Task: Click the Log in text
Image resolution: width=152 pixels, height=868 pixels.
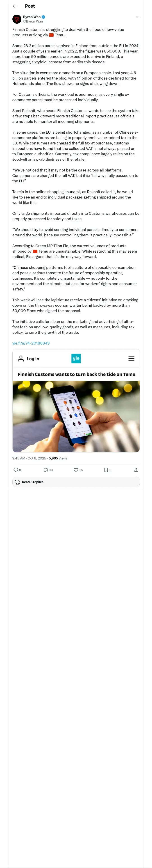Action: coord(33,359)
